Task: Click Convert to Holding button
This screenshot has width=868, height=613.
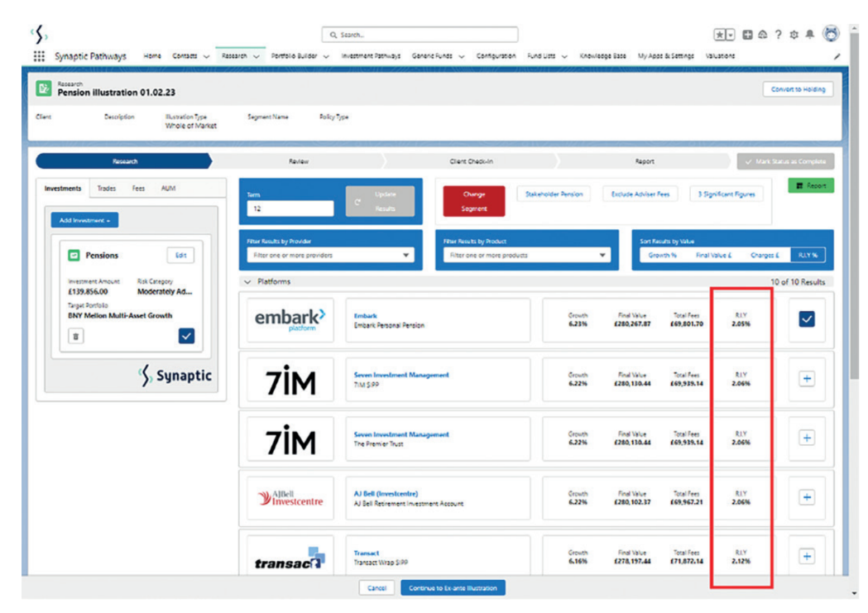Action: point(798,89)
